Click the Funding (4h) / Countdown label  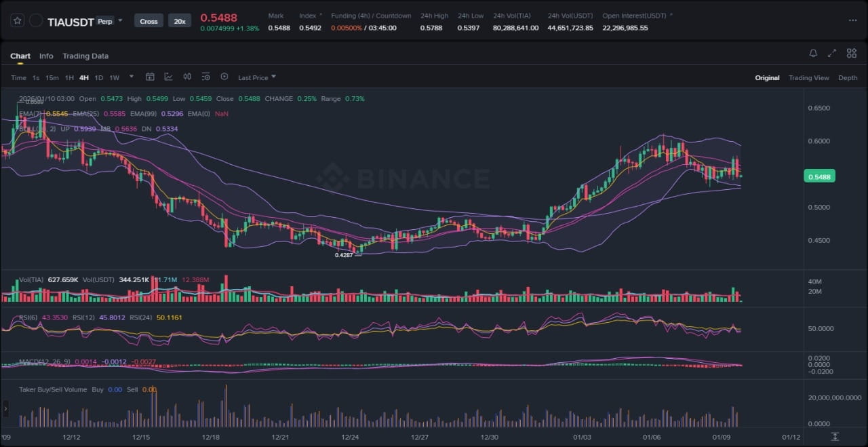point(371,16)
